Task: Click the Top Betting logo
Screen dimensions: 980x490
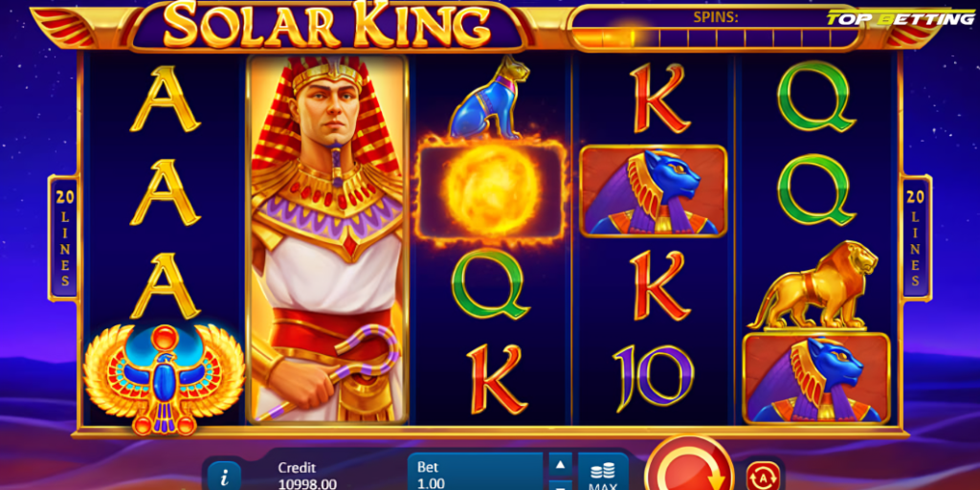Action: click(900, 18)
